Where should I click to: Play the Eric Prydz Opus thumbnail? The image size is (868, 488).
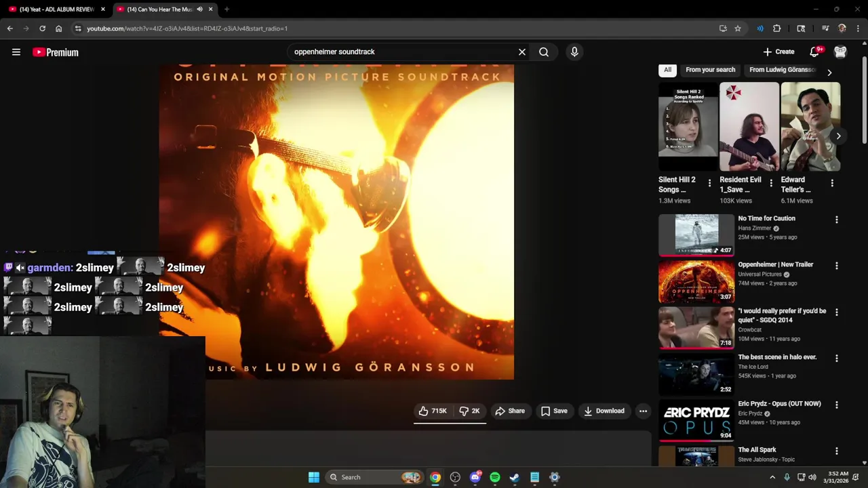coord(696,420)
